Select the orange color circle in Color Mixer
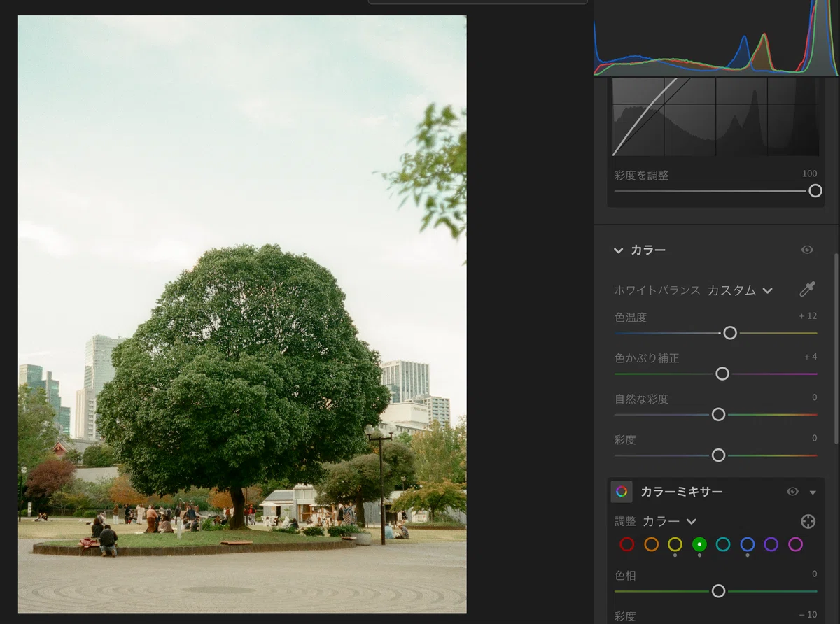This screenshot has width=840, height=624. (x=651, y=544)
